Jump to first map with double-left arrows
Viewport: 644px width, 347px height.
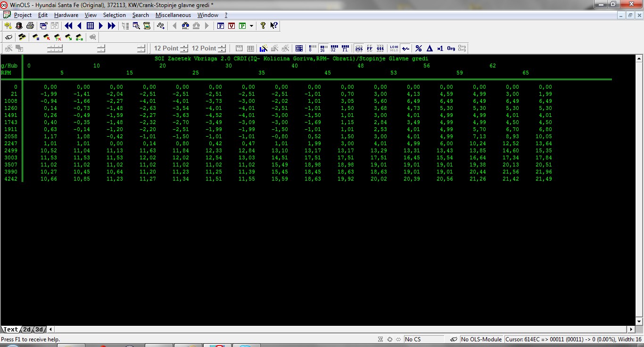pyautogui.click(x=68, y=26)
